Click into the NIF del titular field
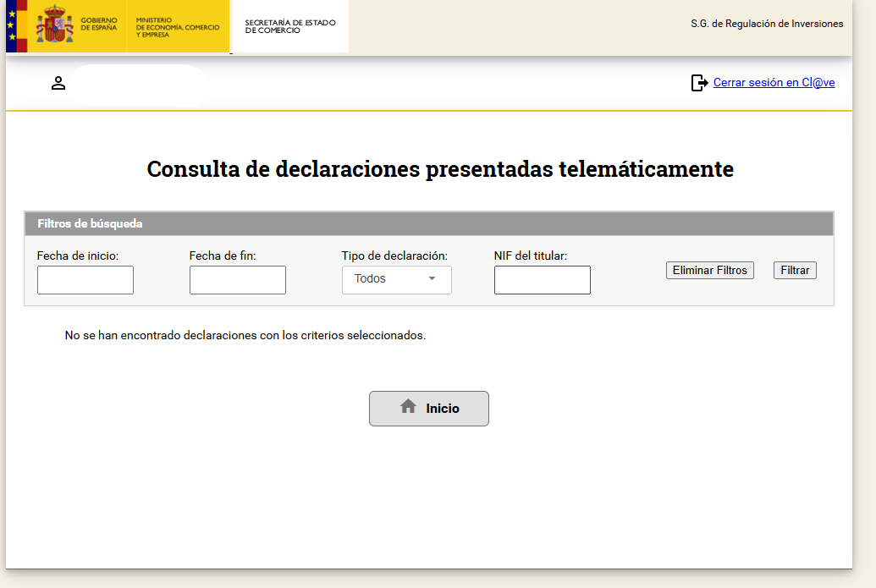 [x=543, y=280]
